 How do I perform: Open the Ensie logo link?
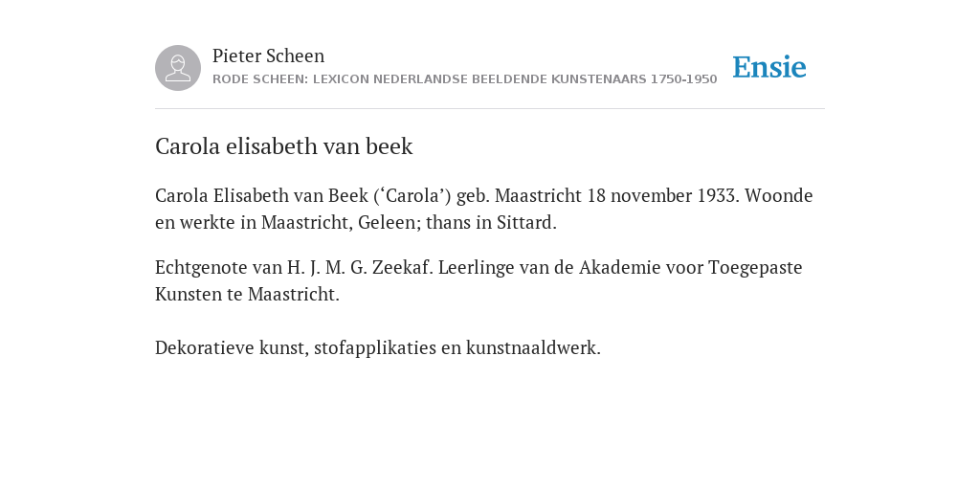tap(769, 67)
